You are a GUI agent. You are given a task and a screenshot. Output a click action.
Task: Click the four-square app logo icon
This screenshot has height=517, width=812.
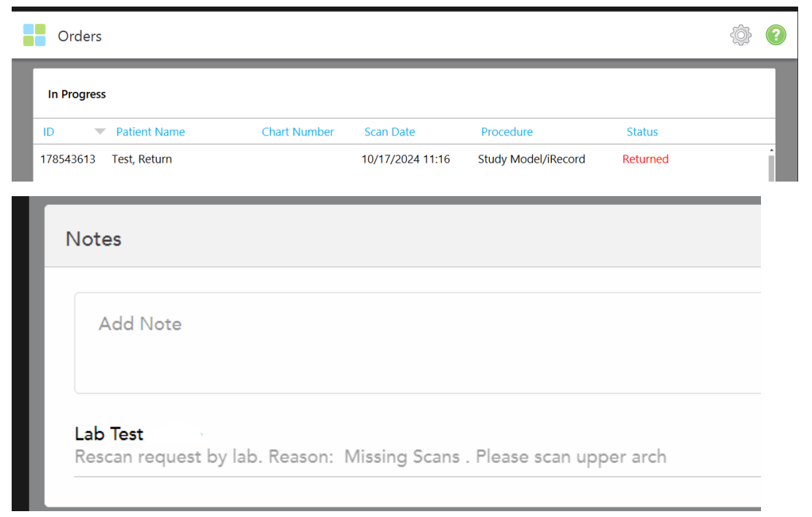click(x=34, y=35)
